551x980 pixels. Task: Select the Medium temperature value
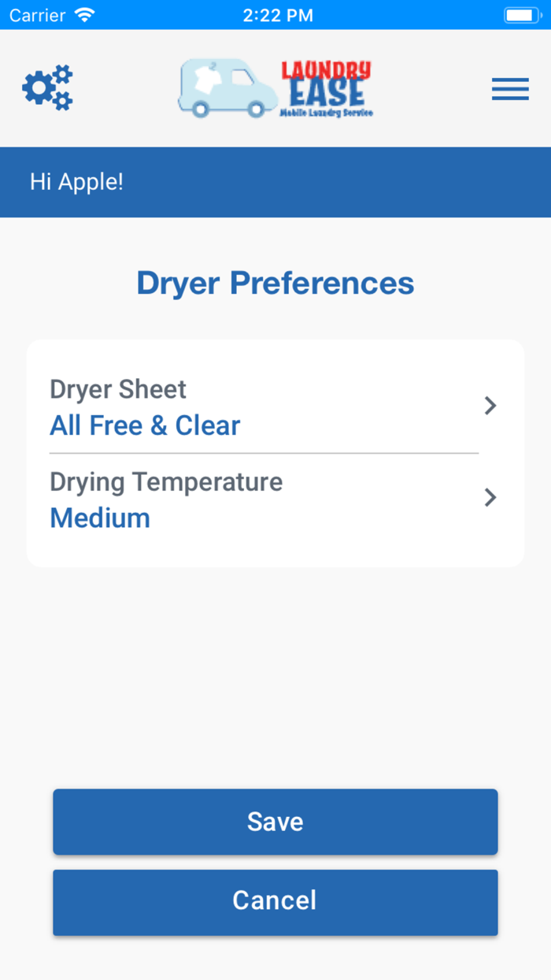tap(99, 518)
